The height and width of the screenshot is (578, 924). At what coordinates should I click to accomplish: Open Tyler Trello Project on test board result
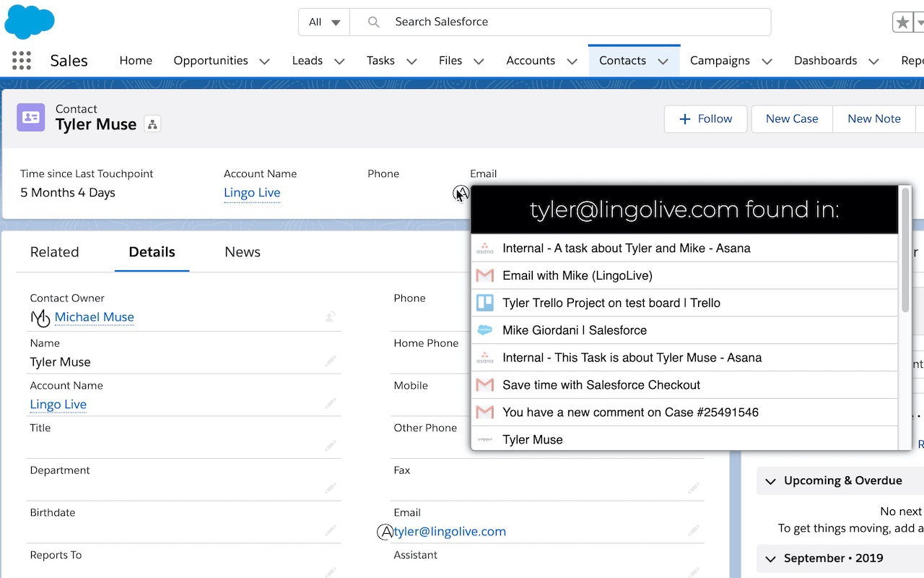pyautogui.click(x=684, y=303)
